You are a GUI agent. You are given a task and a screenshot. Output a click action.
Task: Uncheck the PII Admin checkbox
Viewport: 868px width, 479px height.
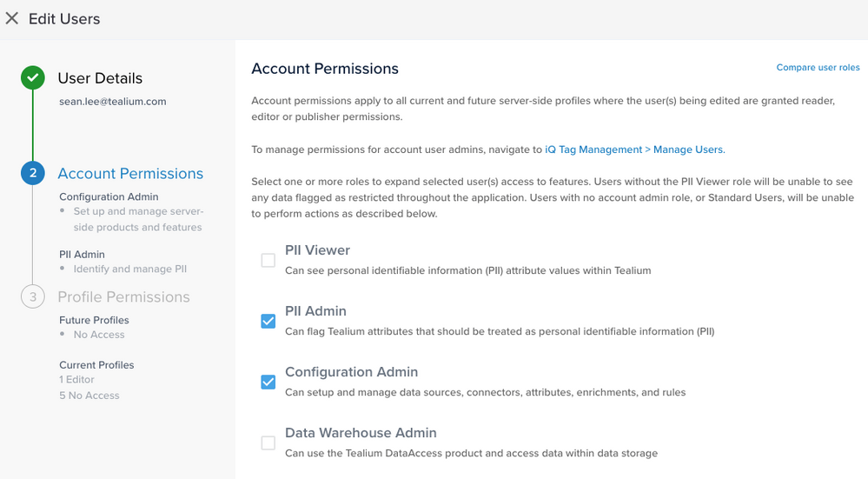268,321
